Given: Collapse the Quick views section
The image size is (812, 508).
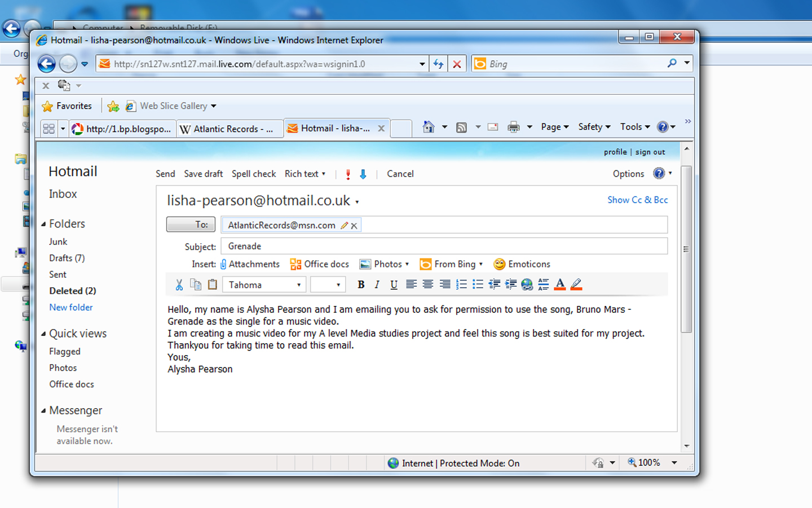Looking at the screenshot, I should tap(43, 334).
